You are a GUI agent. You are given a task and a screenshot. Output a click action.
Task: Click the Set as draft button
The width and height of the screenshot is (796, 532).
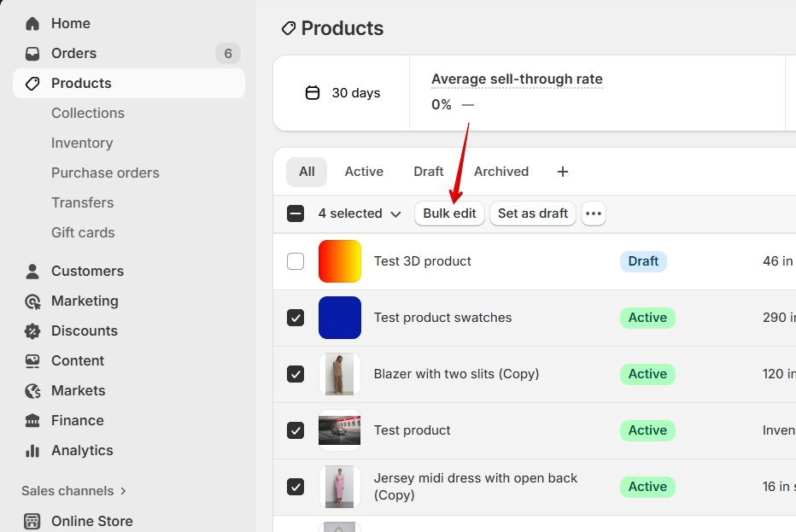click(533, 213)
